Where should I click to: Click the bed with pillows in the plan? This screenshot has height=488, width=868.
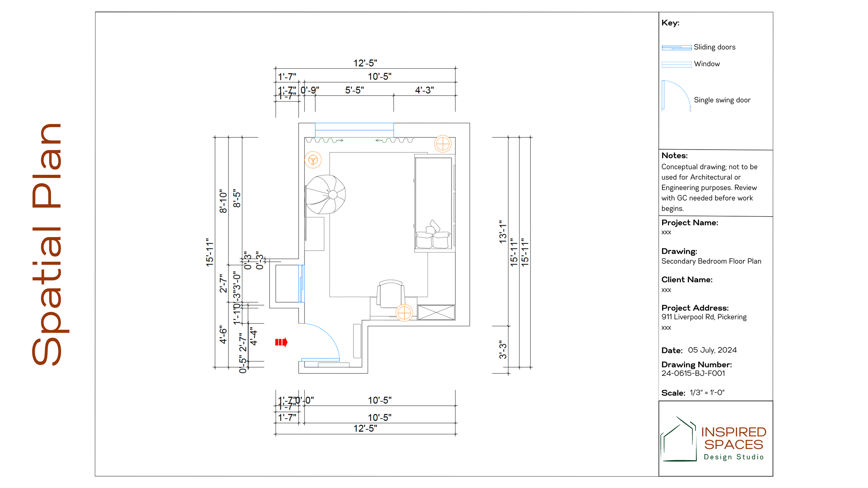pyautogui.click(x=434, y=203)
